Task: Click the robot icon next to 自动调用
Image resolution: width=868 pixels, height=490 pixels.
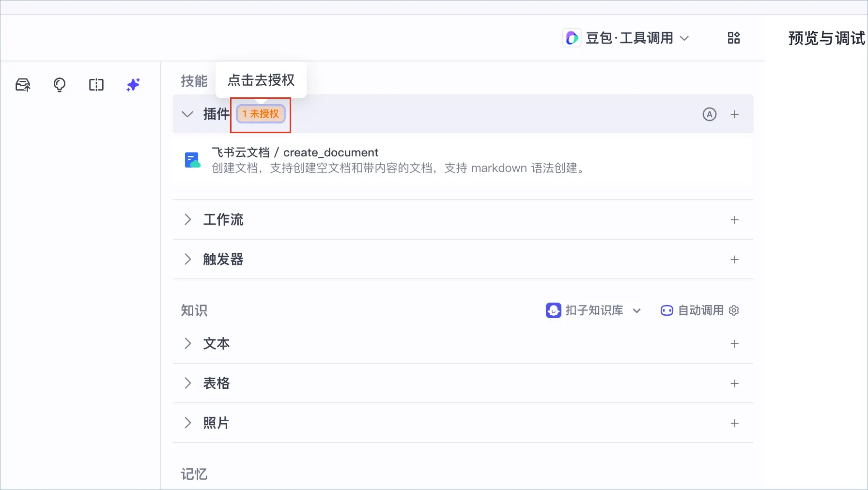Action: point(667,310)
